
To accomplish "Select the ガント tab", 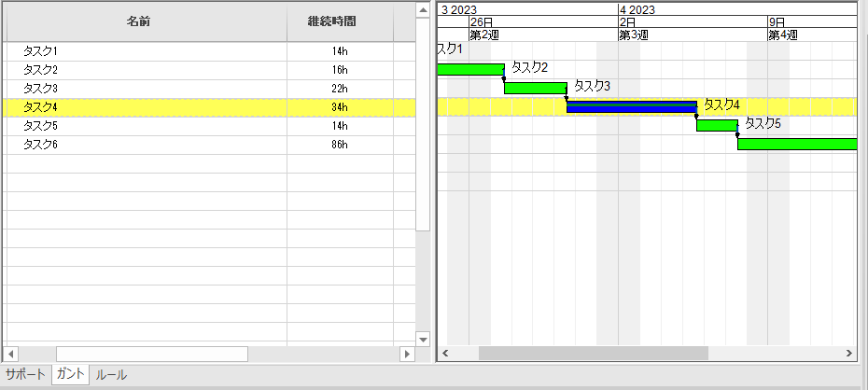I will (71, 374).
